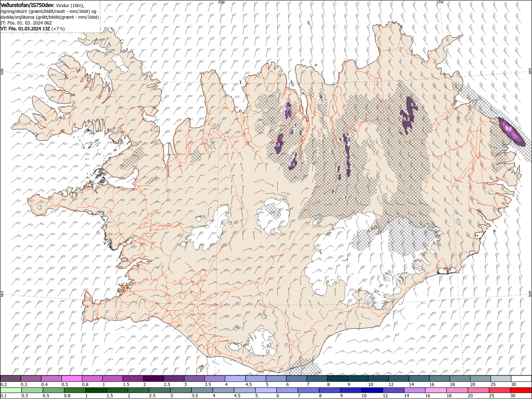
Task: Select the bottom legend swatch starting at 14
Action: [414, 390]
